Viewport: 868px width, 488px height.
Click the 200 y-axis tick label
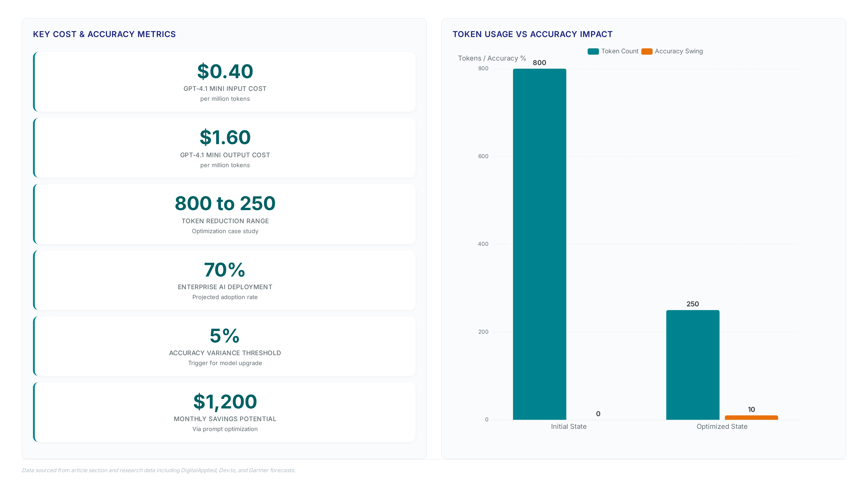pos(483,332)
